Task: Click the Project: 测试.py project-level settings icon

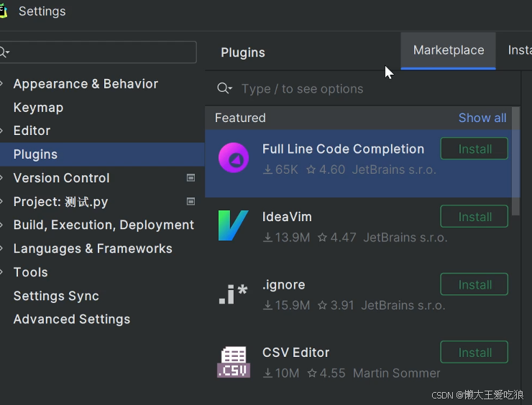Action: coord(191,201)
